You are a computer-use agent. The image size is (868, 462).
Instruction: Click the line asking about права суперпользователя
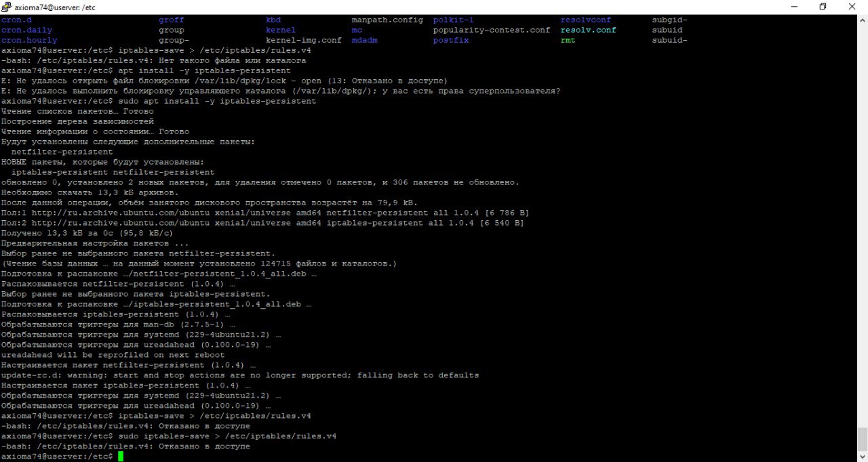pos(281,91)
